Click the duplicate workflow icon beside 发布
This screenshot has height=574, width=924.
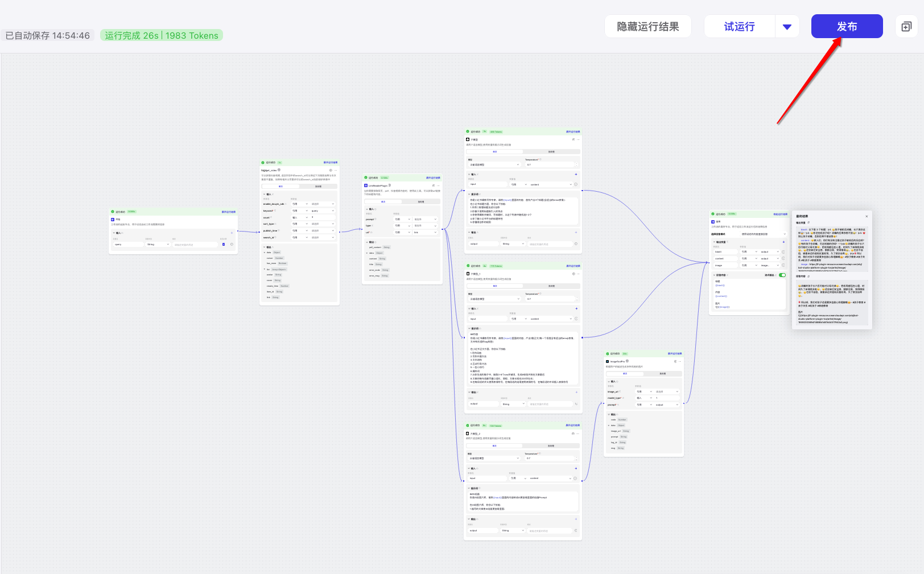tap(906, 26)
